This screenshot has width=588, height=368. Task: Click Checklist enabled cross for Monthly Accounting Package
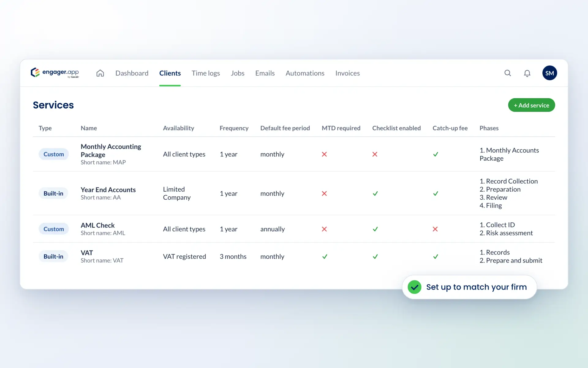coord(375,154)
